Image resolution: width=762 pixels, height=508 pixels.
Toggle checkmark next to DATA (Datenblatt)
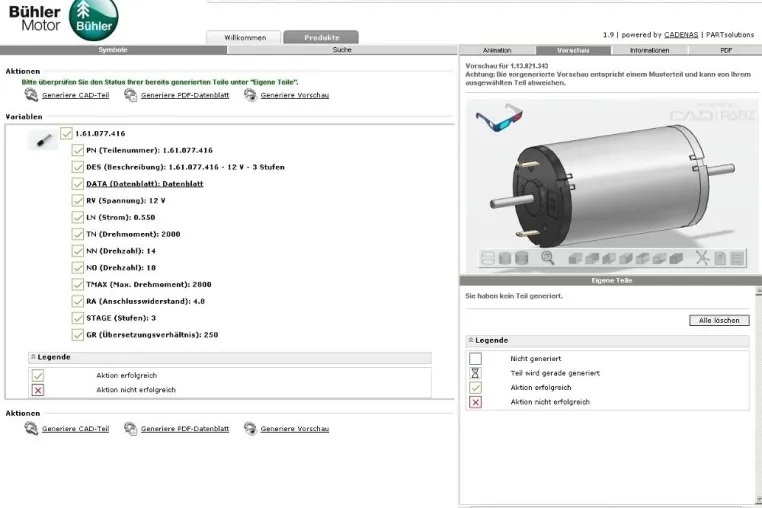coord(78,184)
